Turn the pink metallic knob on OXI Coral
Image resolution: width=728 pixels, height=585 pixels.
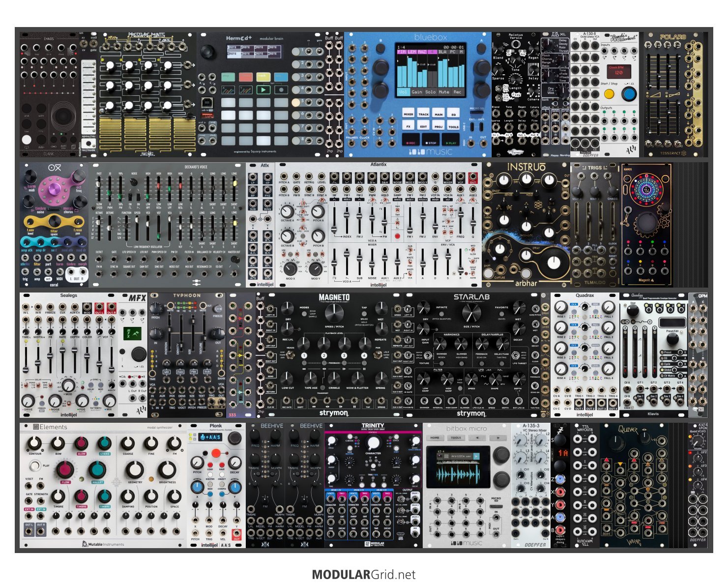[55, 189]
